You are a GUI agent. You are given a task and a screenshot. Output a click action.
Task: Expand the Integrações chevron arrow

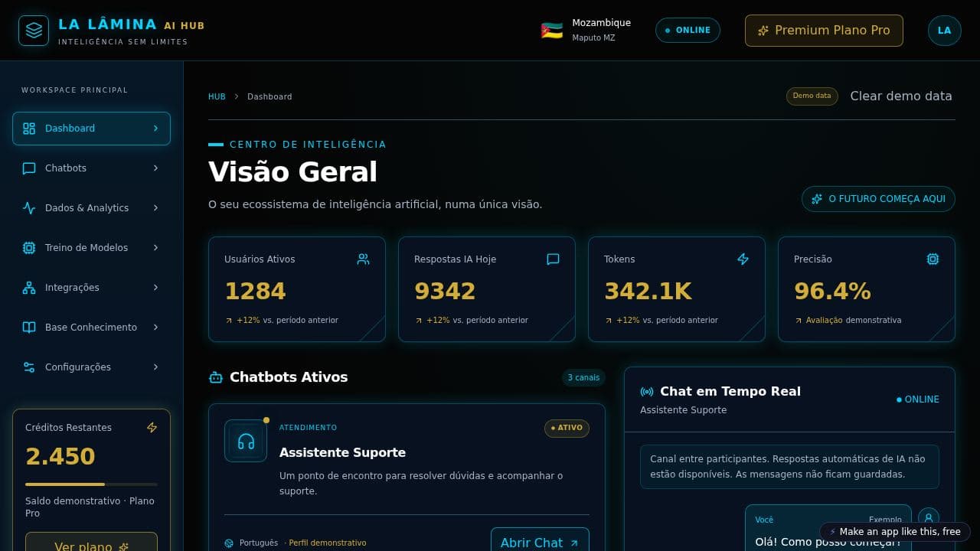(x=155, y=288)
